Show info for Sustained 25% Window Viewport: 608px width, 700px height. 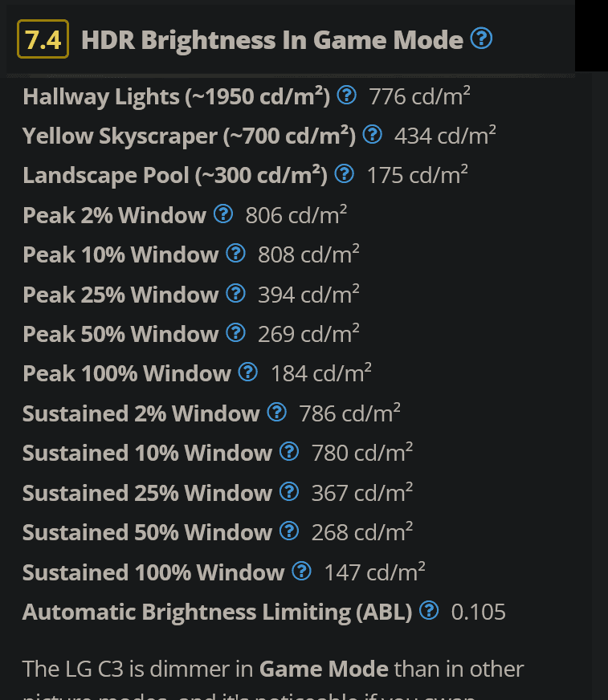[x=289, y=491]
